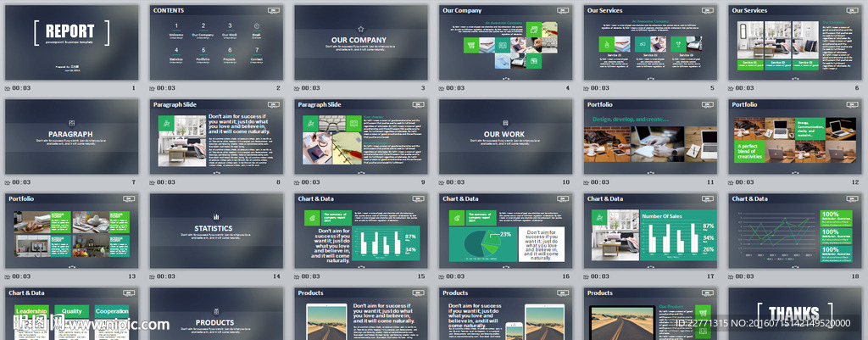The image size is (868, 340).
Task: Click the transition star icon under slide 1
Action: coord(7,88)
